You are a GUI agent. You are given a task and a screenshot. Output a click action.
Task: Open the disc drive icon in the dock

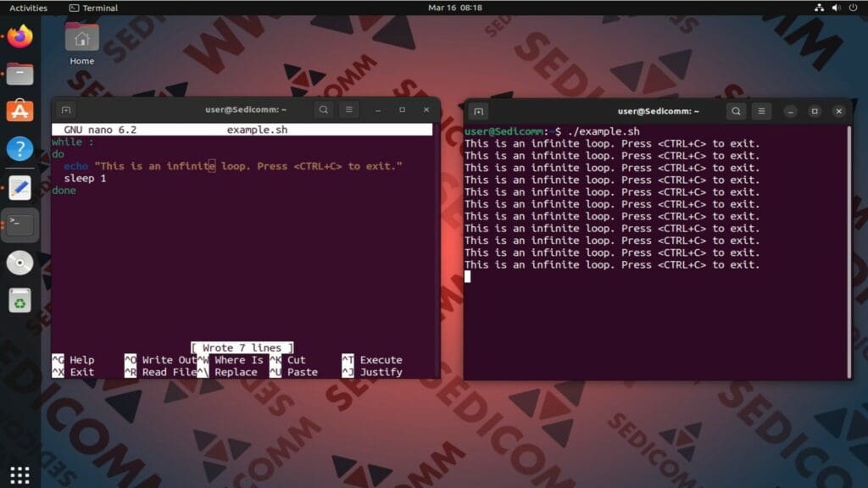pyautogui.click(x=20, y=263)
